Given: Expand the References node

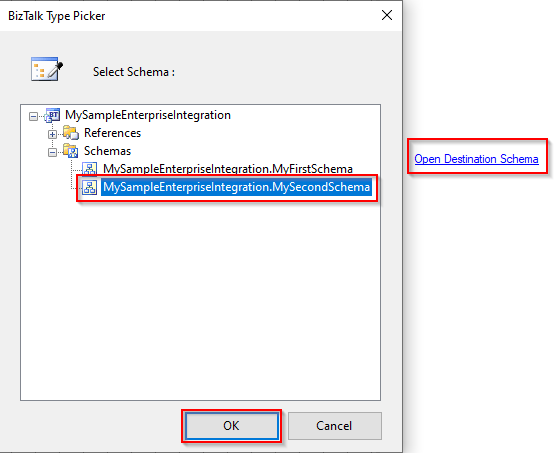Looking at the screenshot, I should [x=52, y=135].
